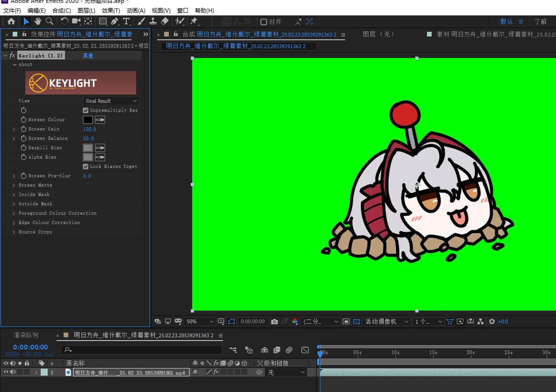Expand layer 1 properties in timeline
The width and height of the screenshot is (556, 392).
(x=36, y=372)
